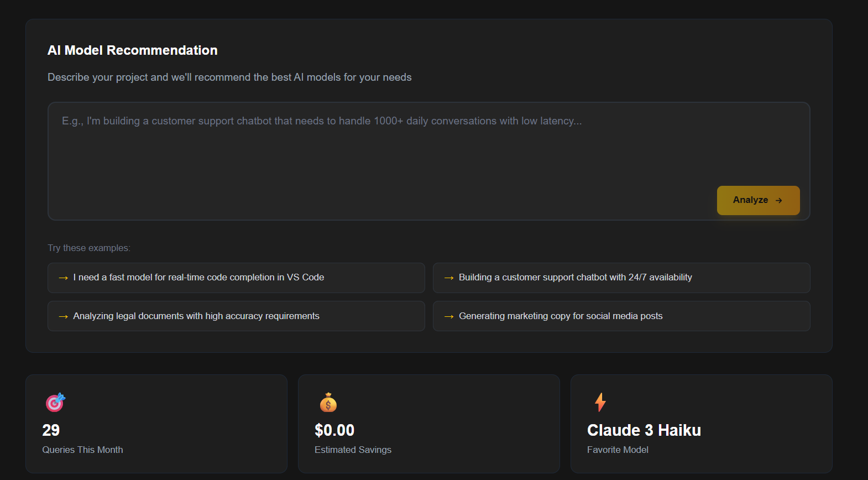This screenshot has width=868, height=480.
Task: Choose the real-time code completion example
Action: point(198,278)
